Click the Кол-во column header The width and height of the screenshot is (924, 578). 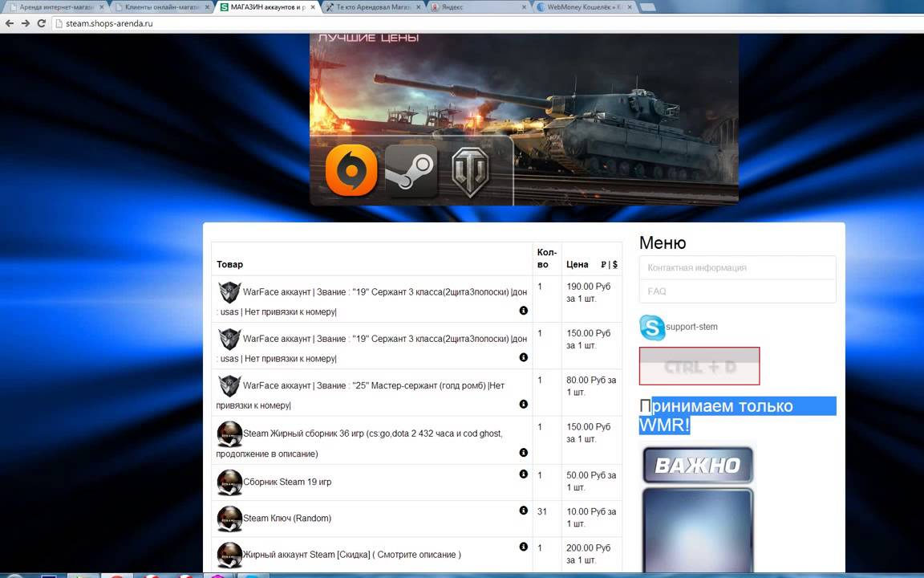pos(547,258)
